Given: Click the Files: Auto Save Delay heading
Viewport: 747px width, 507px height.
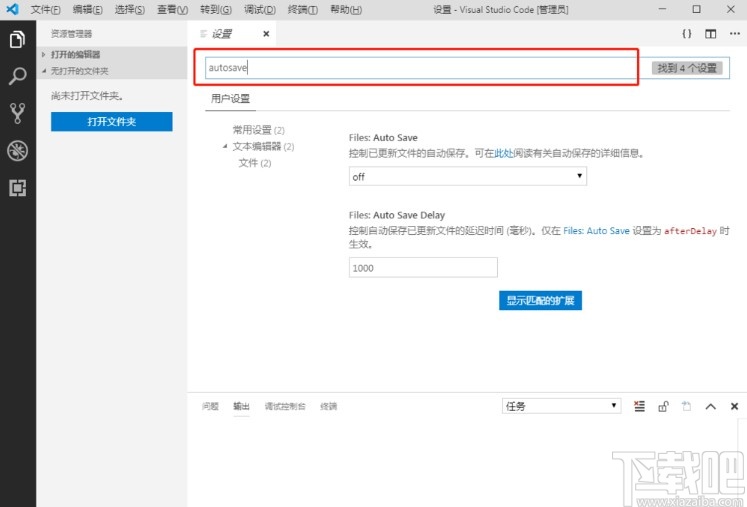Looking at the screenshot, I should click(x=397, y=215).
